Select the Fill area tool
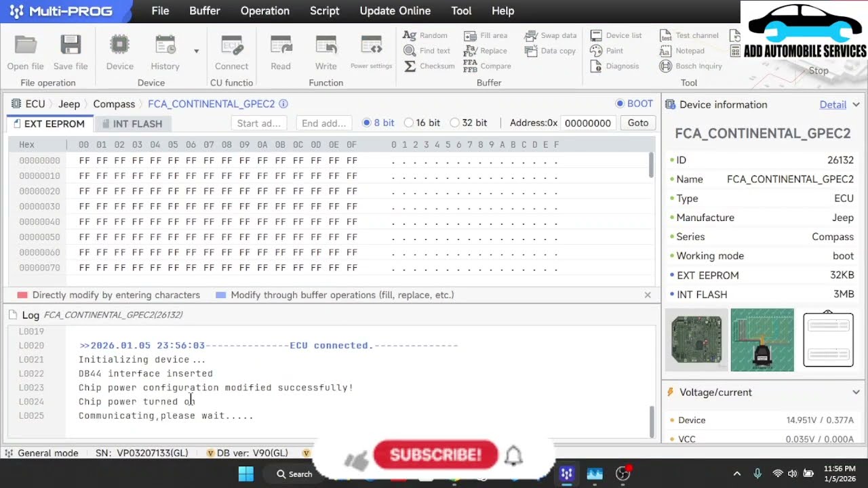This screenshot has height=488, width=868. 486,35
